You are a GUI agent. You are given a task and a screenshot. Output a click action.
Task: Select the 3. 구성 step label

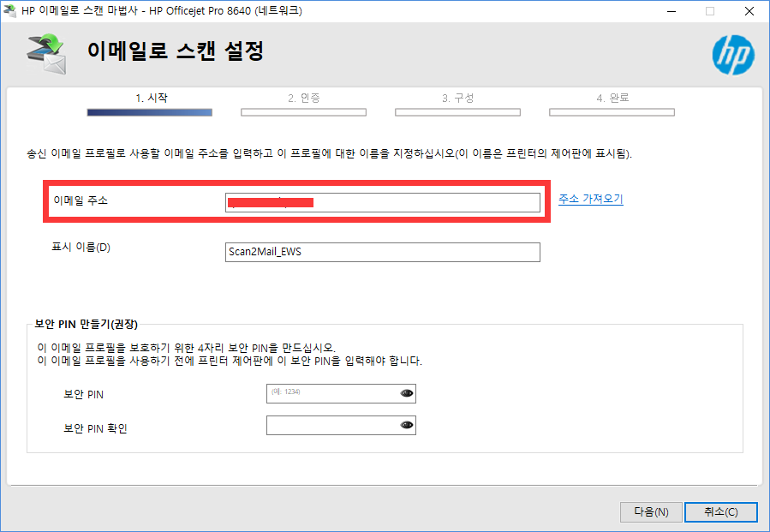pyautogui.click(x=457, y=98)
